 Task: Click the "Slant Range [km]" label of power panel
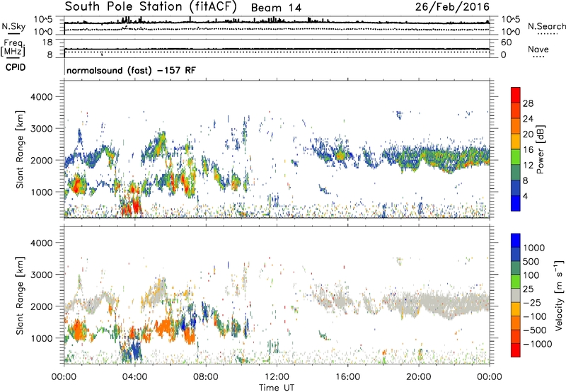coord(20,149)
